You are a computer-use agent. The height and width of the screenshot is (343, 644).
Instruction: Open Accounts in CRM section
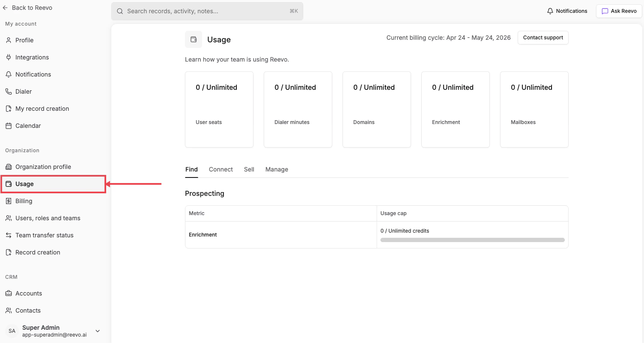54,293
